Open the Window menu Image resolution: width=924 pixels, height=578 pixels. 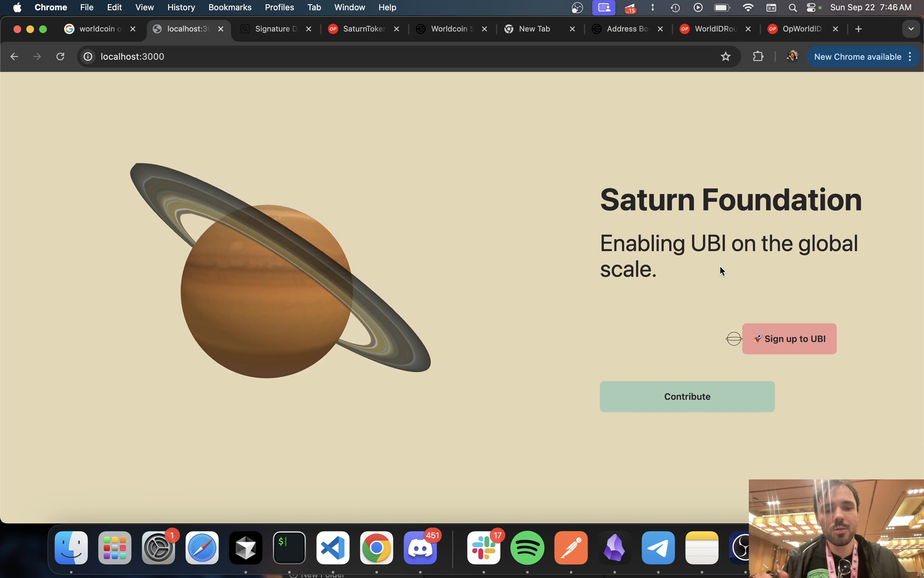(349, 7)
